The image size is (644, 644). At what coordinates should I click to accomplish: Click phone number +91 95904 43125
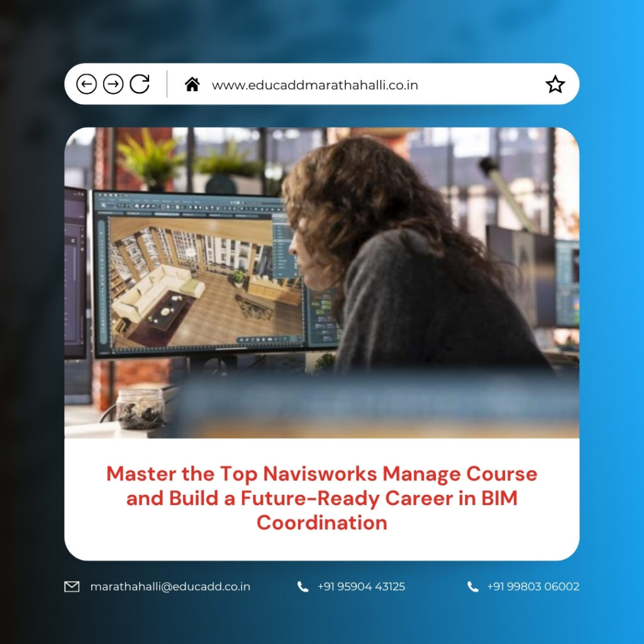click(x=361, y=587)
